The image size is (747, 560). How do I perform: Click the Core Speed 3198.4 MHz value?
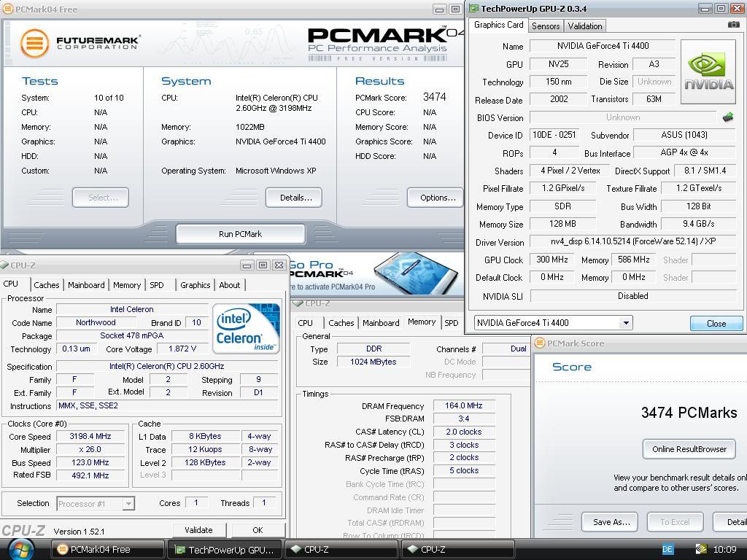pos(90,436)
